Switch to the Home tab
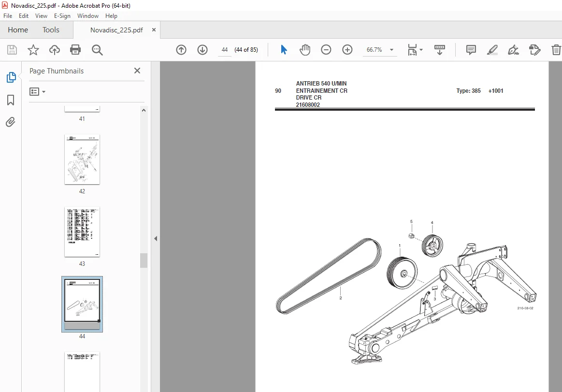 (x=18, y=30)
